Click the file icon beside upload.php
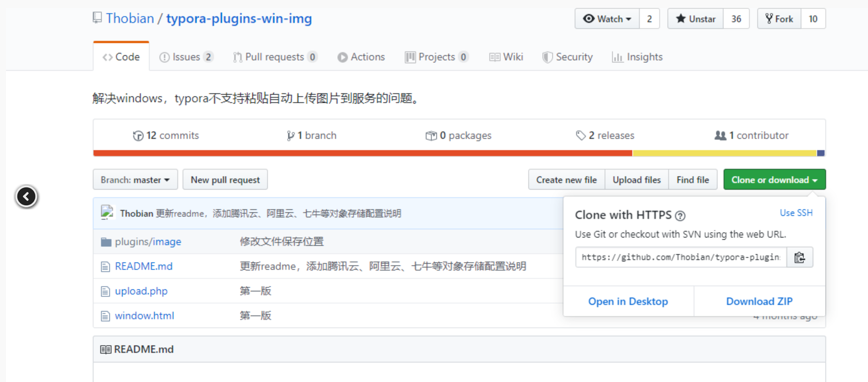The height and width of the screenshot is (382, 868). click(x=105, y=291)
